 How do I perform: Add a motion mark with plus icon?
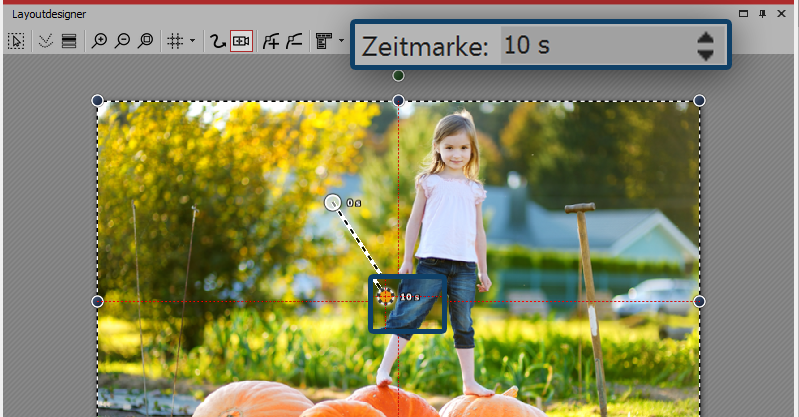pyautogui.click(x=271, y=41)
